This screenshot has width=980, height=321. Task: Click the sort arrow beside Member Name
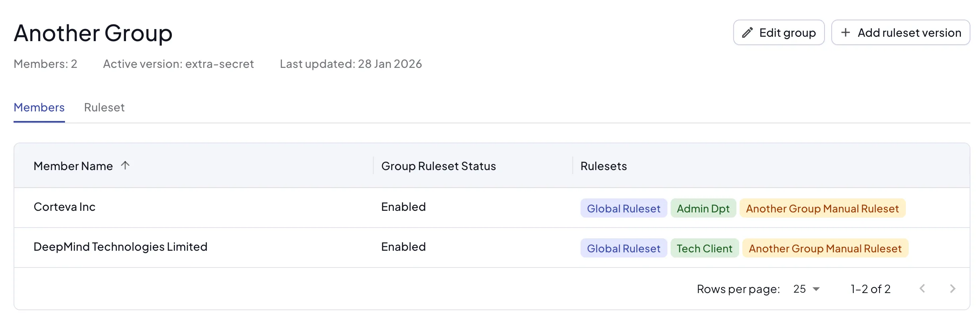(x=125, y=165)
